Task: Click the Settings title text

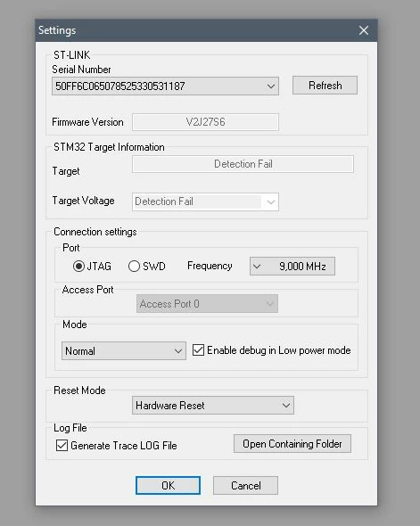Action: pyautogui.click(x=57, y=30)
